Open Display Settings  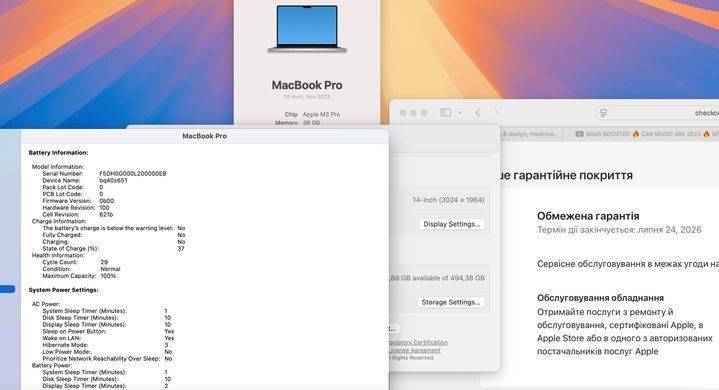451,224
